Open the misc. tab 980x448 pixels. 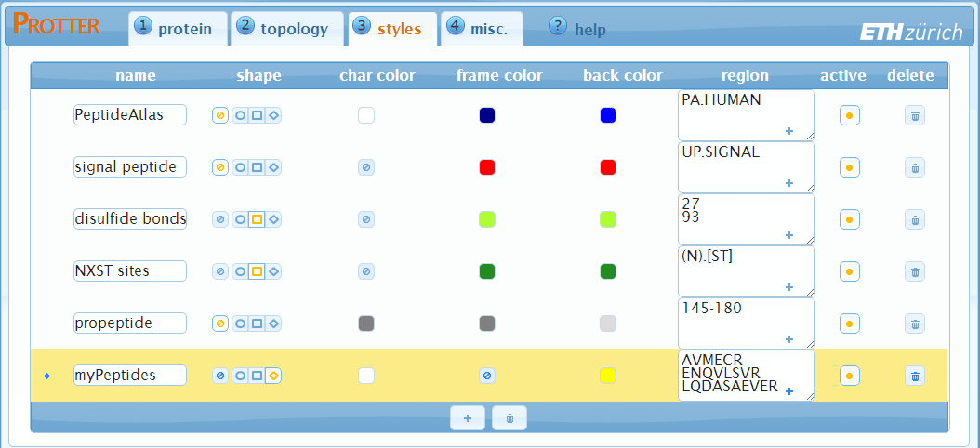[x=482, y=29]
